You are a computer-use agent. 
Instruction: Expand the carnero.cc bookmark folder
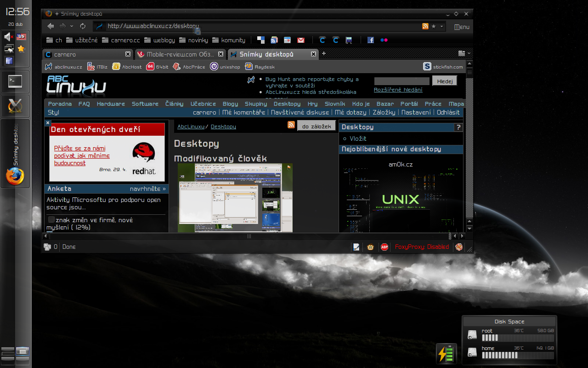[x=120, y=40]
